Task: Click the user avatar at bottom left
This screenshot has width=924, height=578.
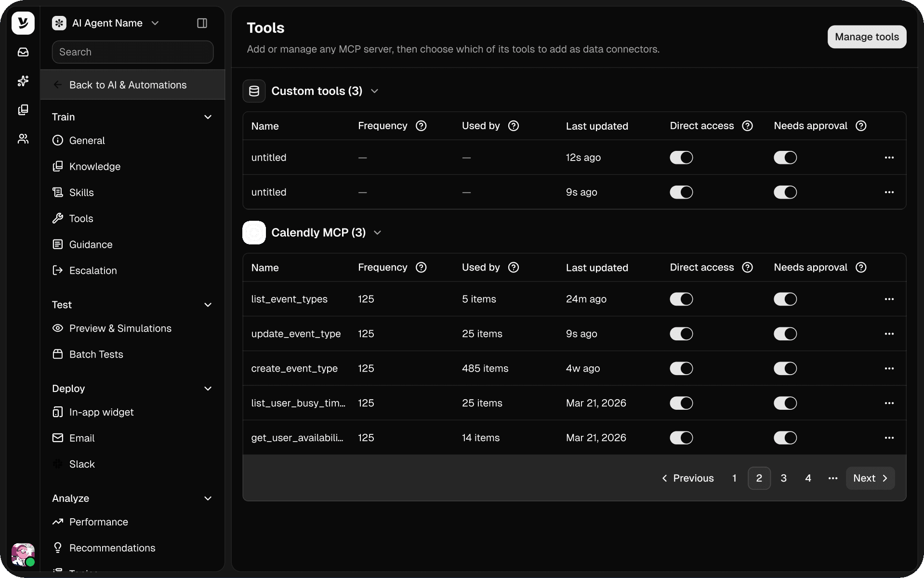Action: [23, 554]
